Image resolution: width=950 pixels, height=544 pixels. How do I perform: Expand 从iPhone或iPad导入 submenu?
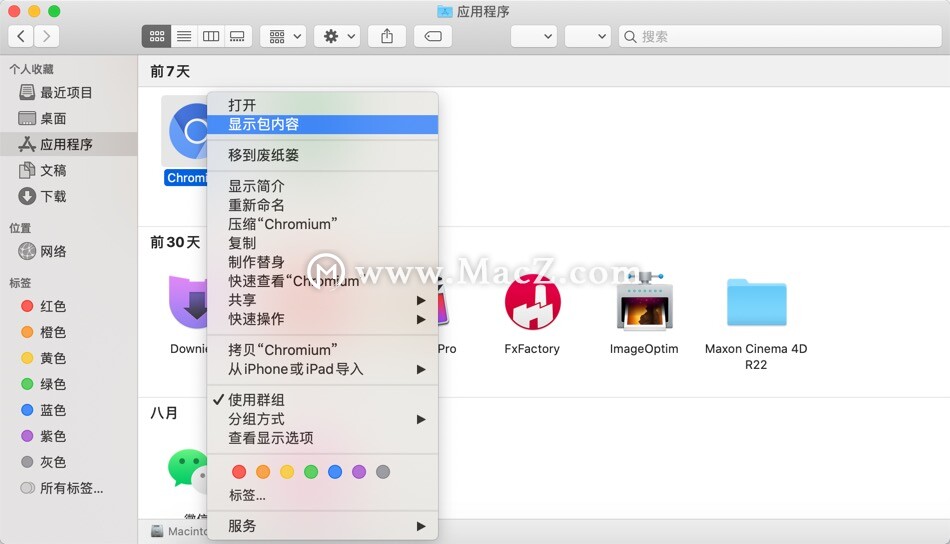[x=322, y=369]
